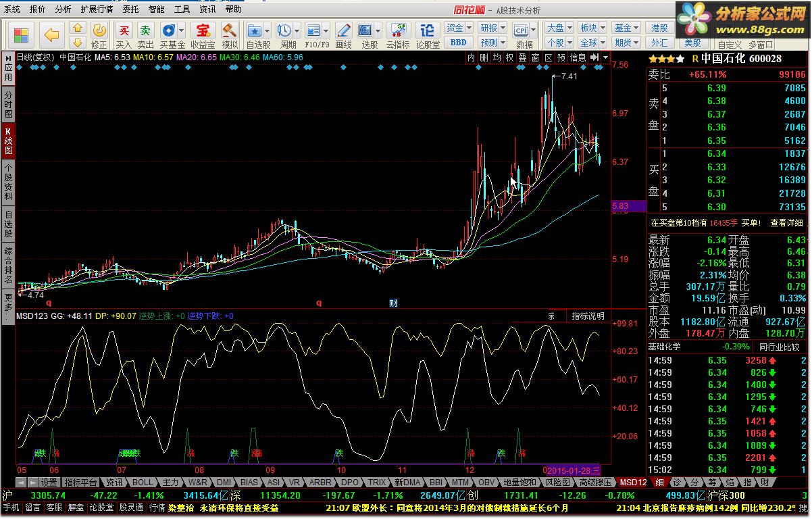Select the MSD12 indicator tab
Viewport: 812px width, 519px height.
[634, 483]
